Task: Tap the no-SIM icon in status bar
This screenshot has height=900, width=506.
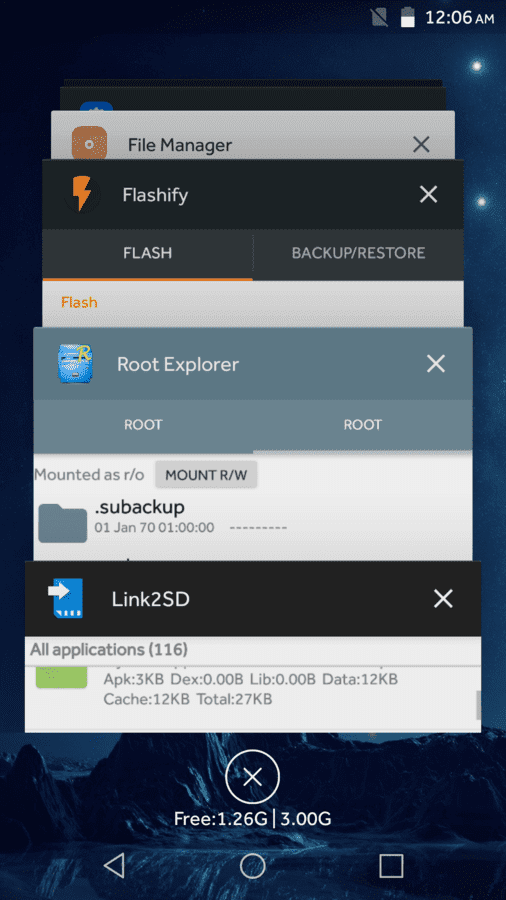Action: [379, 17]
